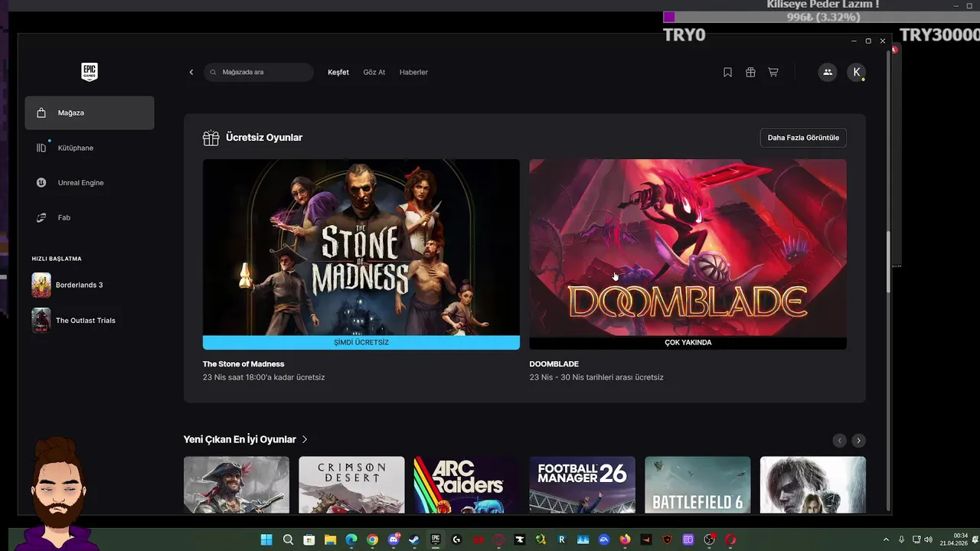Open Google Chrome from the taskbar

tap(372, 540)
